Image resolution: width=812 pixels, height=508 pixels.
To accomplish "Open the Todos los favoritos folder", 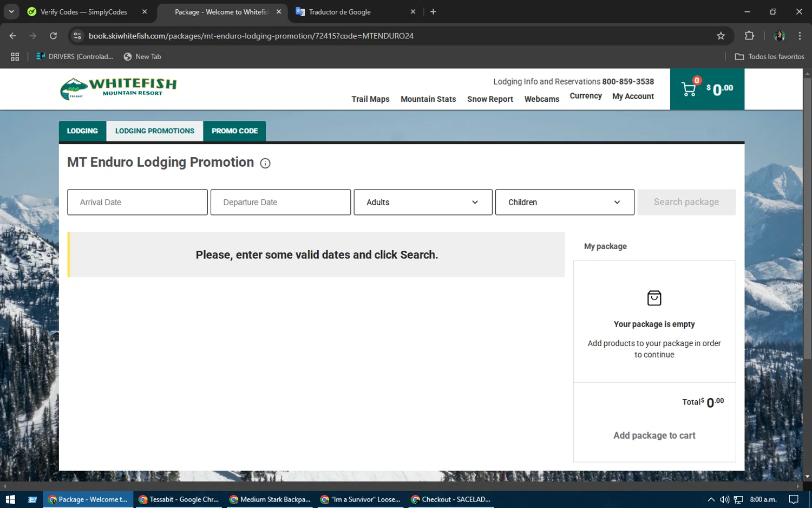I will click(x=769, y=56).
